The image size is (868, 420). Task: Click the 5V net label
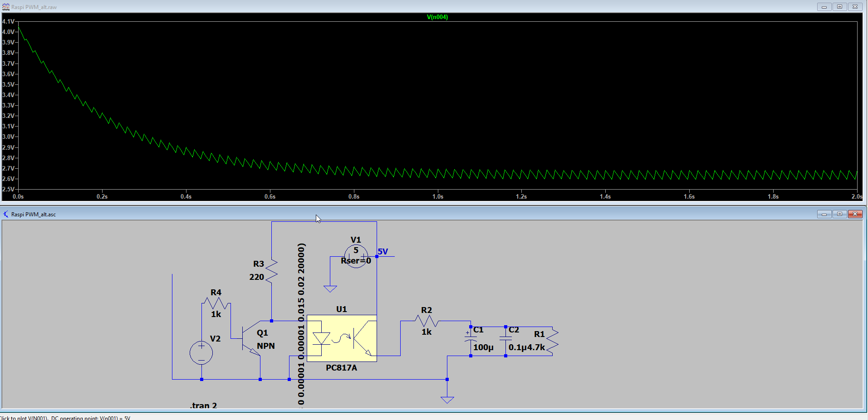coord(383,252)
